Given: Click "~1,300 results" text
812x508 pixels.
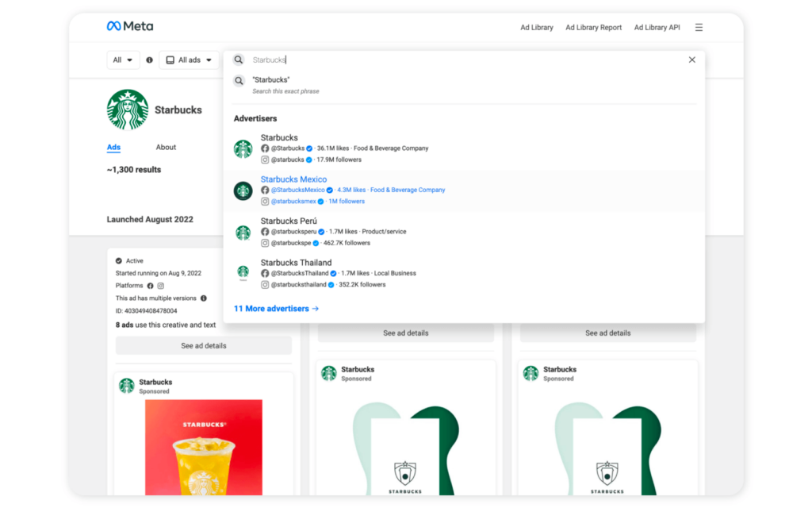Looking at the screenshot, I should (x=133, y=170).
